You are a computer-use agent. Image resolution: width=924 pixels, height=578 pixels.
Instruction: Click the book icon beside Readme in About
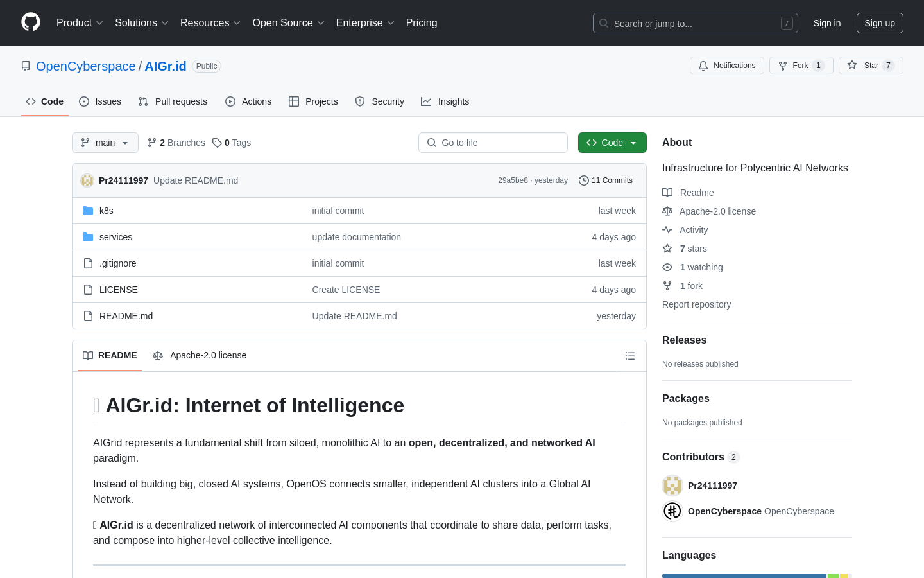pyautogui.click(x=667, y=193)
